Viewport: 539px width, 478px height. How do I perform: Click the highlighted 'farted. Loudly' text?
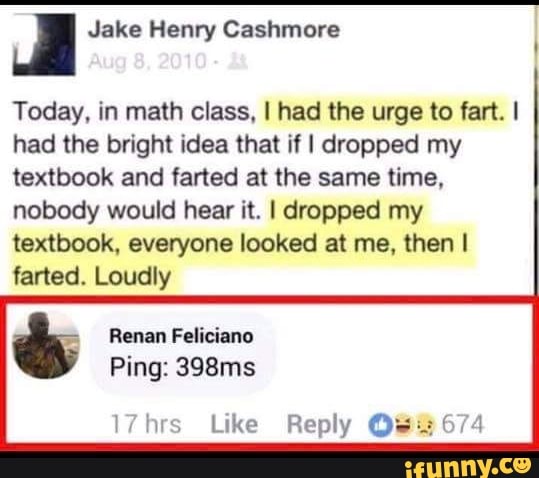click(92, 277)
